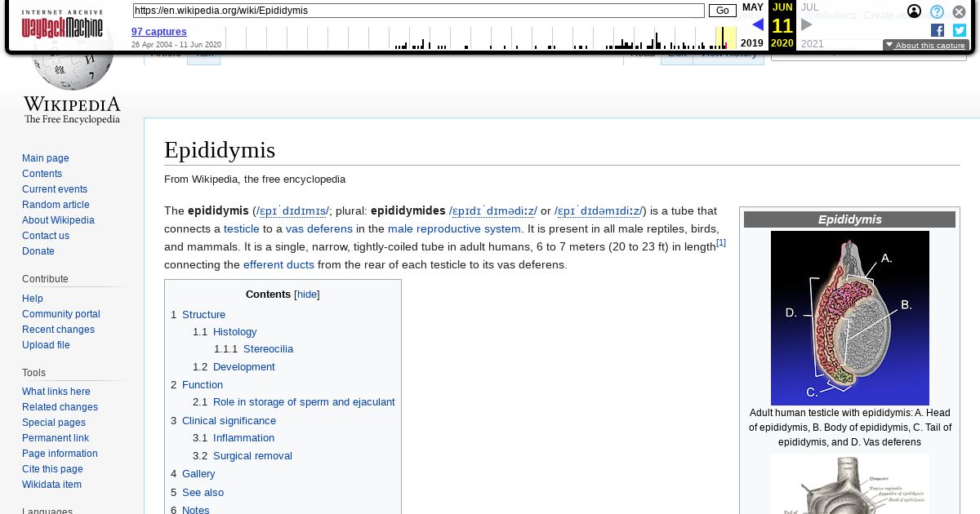Jump to Stereocilia in contents
This screenshot has width=980, height=514.
tap(268, 349)
